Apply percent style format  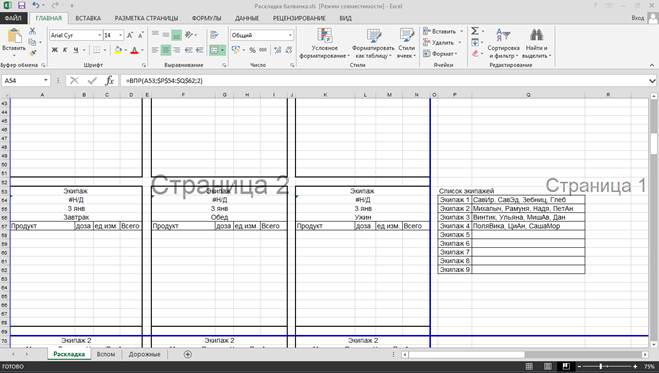pyautogui.click(x=252, y=50)
